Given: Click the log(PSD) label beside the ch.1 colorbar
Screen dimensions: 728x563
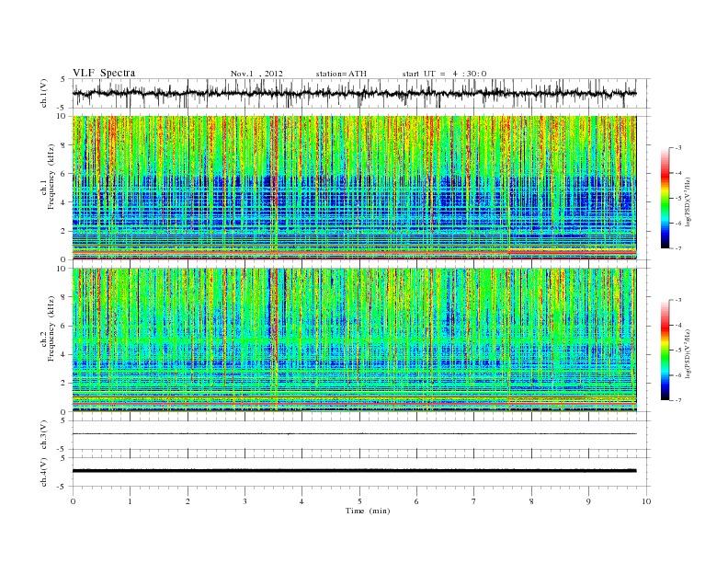Looking at the screenshot, I should click(688, 201).
